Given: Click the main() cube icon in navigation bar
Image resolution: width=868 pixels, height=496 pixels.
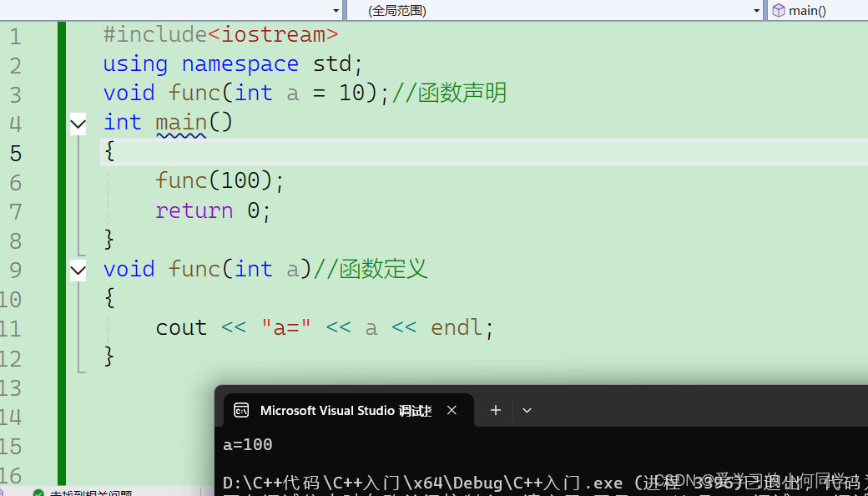Looking at the screenshot, I should click(779, 11).
